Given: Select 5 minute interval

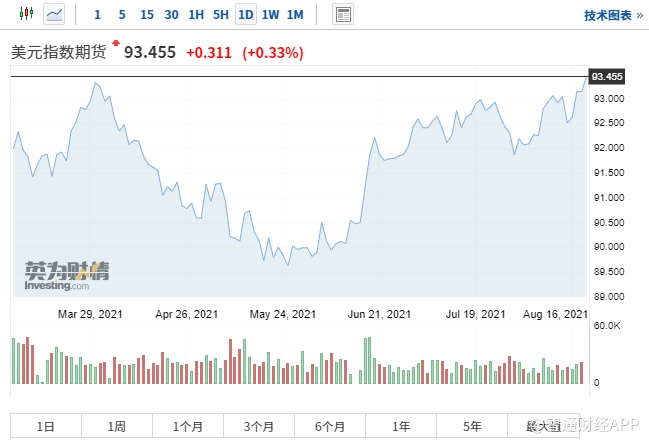Looking at the screenshot, I should click(122, 15).
